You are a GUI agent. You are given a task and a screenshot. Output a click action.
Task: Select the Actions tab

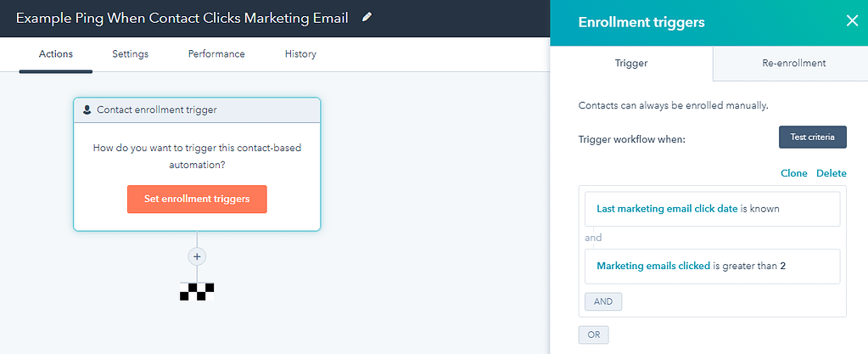[x=56, y=53]
